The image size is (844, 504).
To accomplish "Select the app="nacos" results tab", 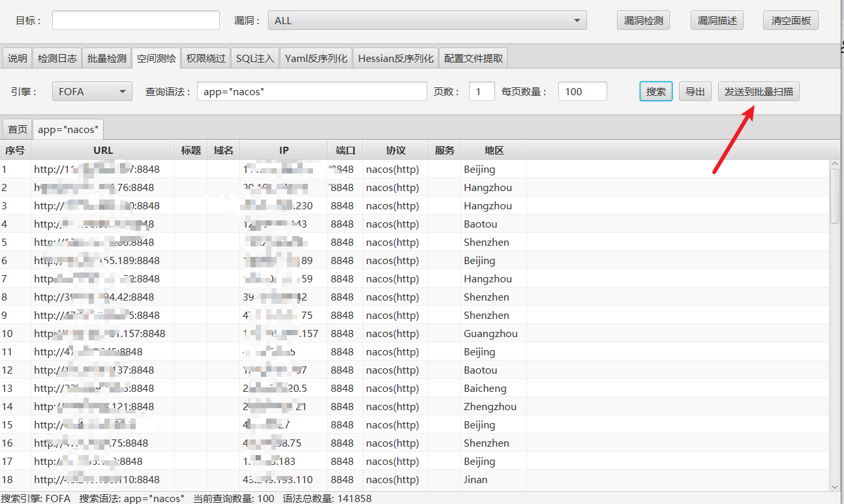I will tap(68, 128).
